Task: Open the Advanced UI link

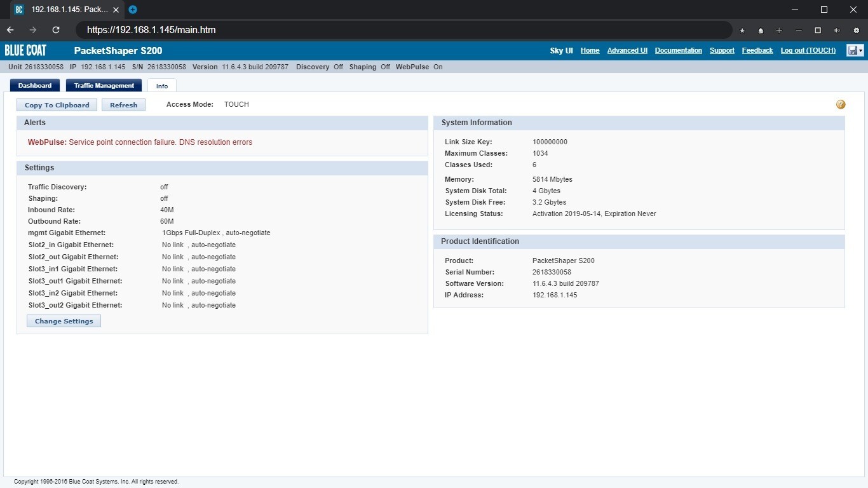Action: [x=627, y=50]
